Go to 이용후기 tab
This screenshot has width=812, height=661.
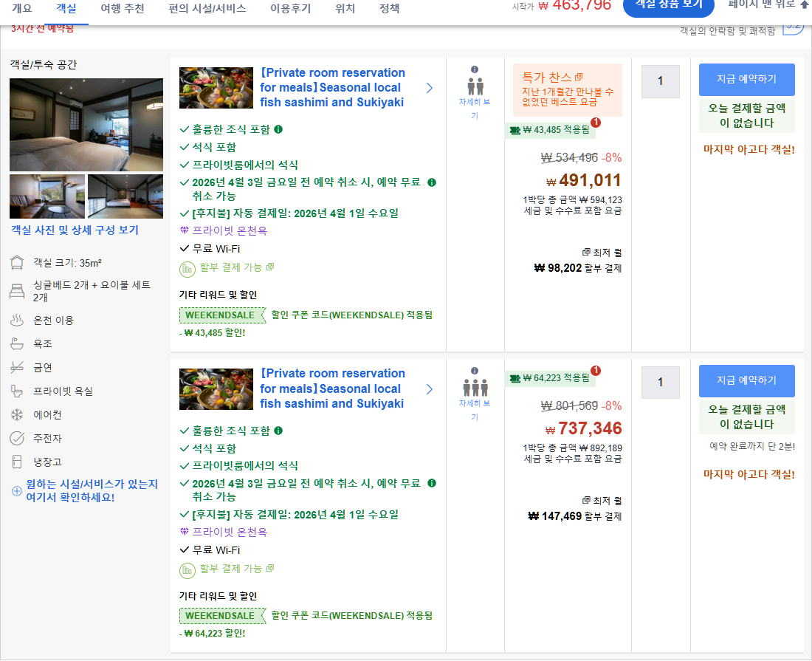[291, 9]
